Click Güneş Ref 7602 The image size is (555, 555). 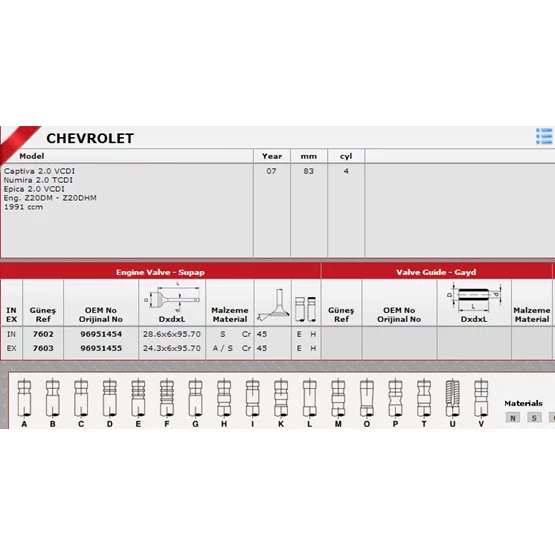tap(43, 334)
